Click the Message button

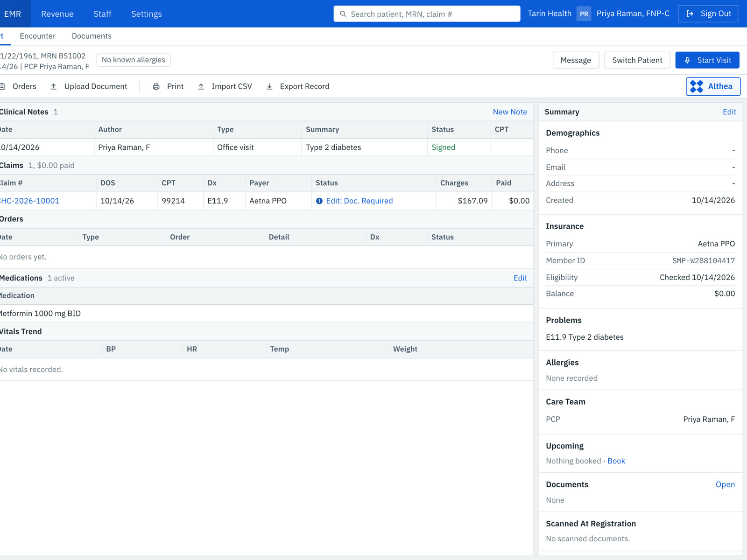pos(576,60)
